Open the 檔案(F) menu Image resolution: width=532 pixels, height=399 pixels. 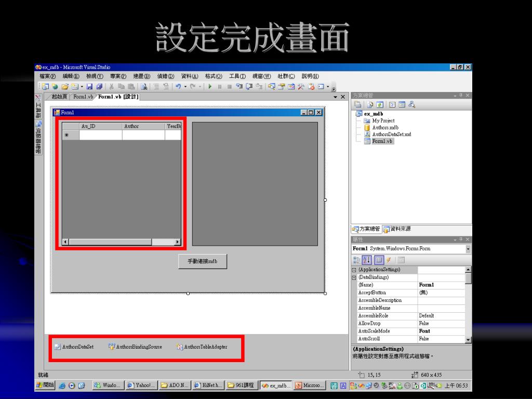[x=47, y=76]
